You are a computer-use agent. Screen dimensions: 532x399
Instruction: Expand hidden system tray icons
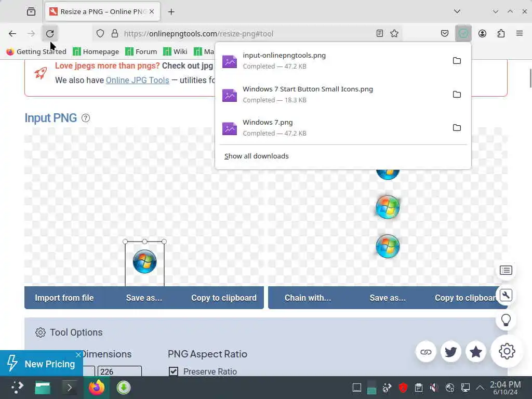coord(480,388)
